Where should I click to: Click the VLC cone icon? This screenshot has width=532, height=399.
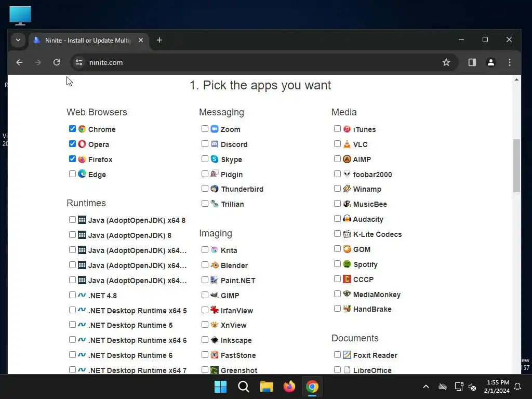[x=347, y=144]
